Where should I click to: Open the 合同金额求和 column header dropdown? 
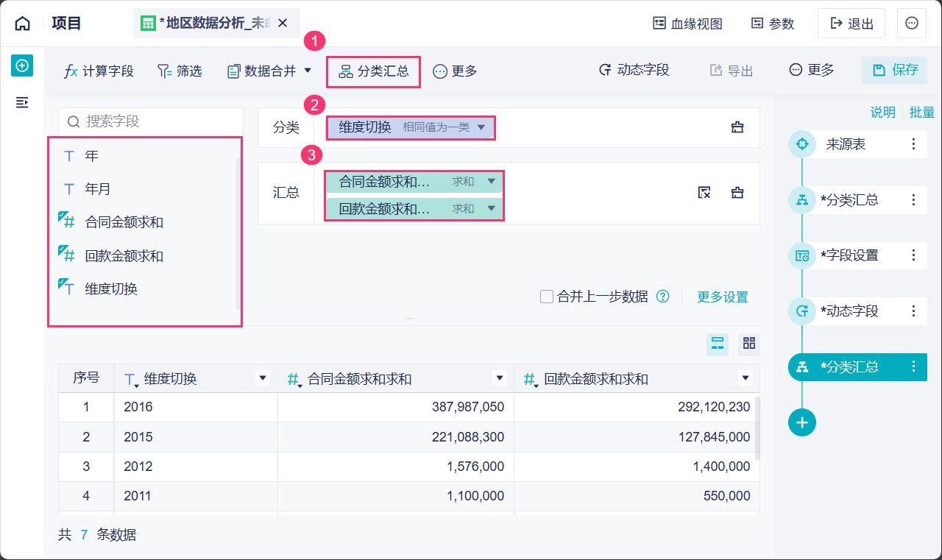pos(500,378)
